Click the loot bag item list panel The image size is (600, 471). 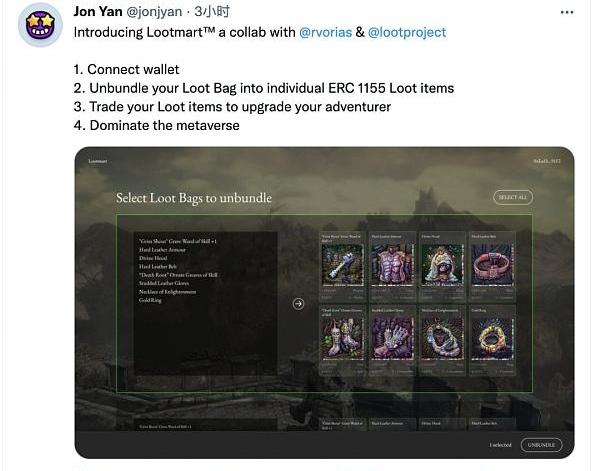tap(205, 303)
